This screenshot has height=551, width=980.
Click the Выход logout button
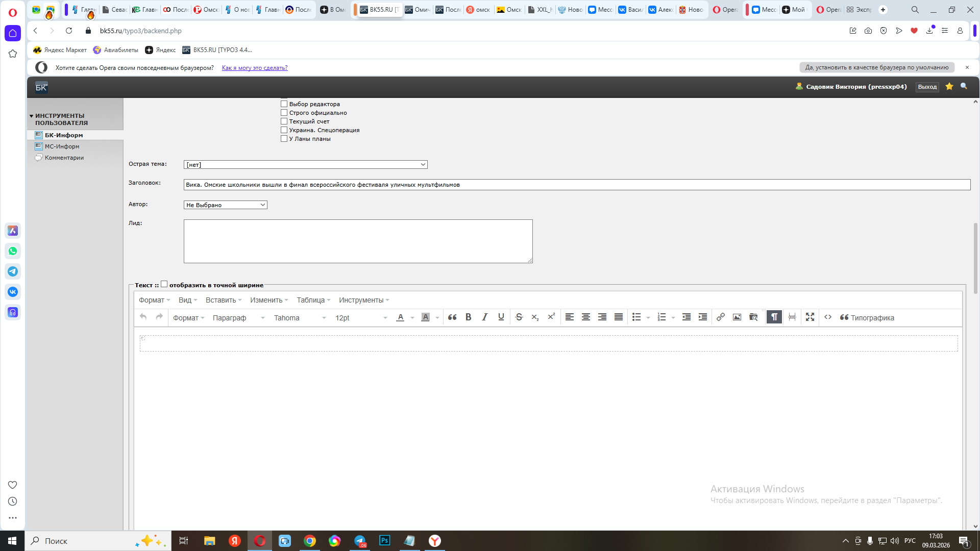(x=927, y=87)
